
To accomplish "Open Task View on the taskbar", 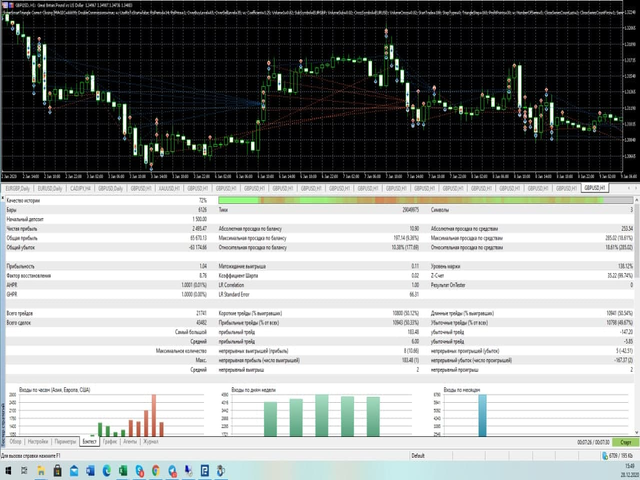I will pos(24,471).
